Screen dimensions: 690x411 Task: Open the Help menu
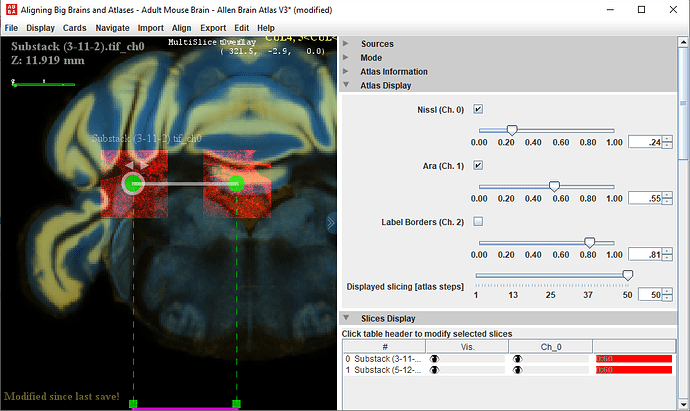click(266, 28)
